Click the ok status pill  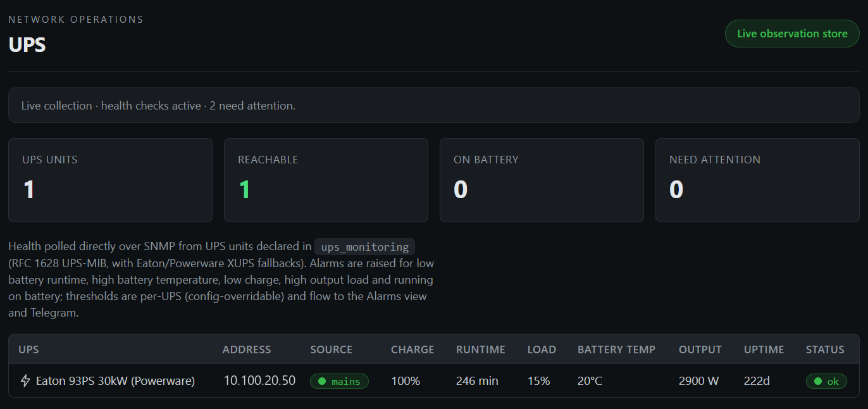pos(826,381)
